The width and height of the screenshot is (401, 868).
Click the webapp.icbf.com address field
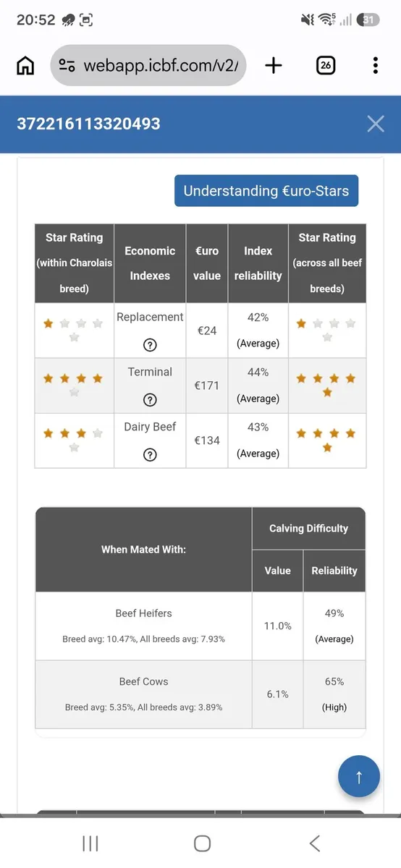(x=148, y=66)
